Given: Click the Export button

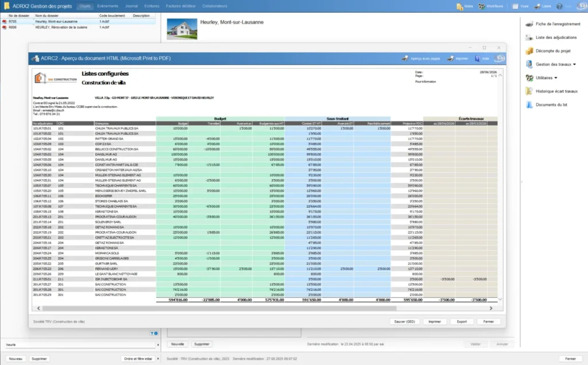Looking at the screenshot, I should tap(462, 321).
